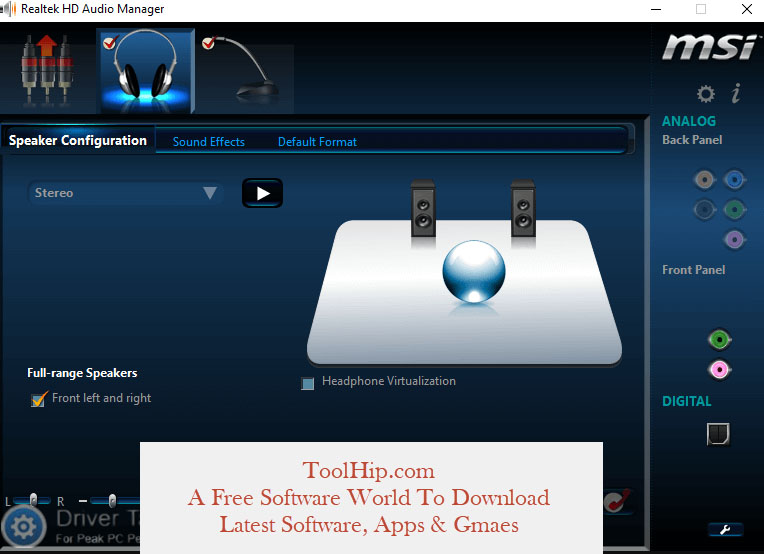
Task: Open the information 'i' icon
Action: (736, 93)
